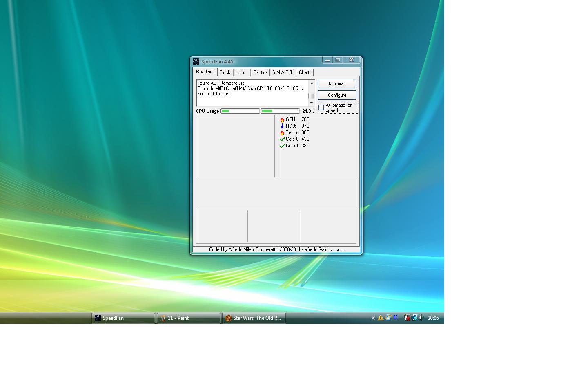Click the taskbar clock 20:05
Screen dimensions: 588x368
pos(433,318)
